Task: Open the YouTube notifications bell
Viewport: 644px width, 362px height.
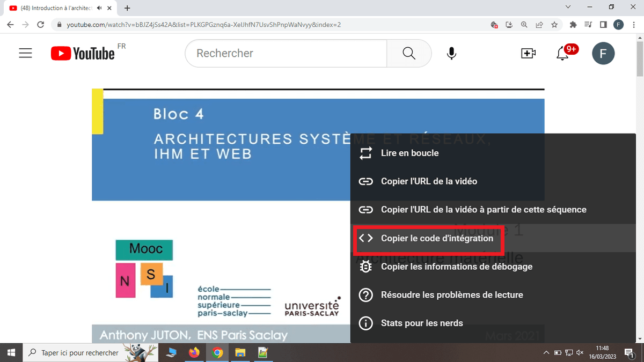Action: pyautogui.click(x=565, y=53)
